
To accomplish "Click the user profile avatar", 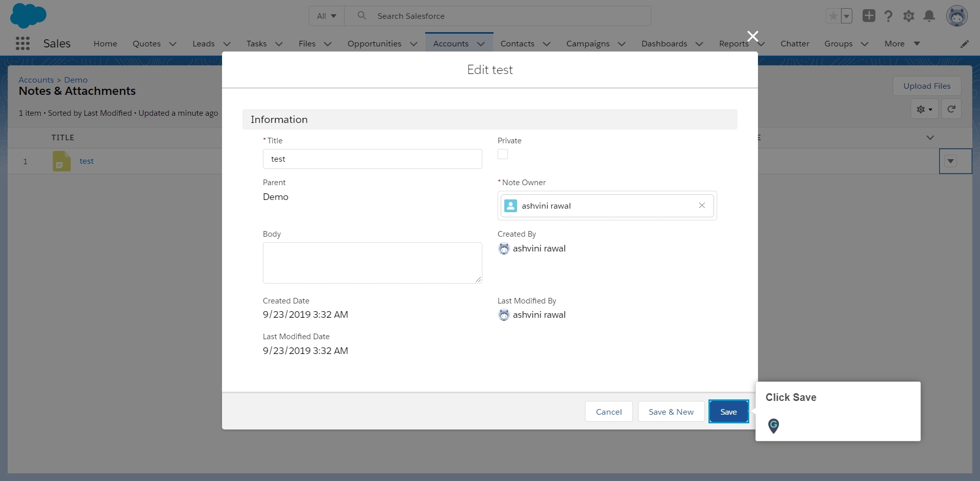I will click(x=957, y=16).
